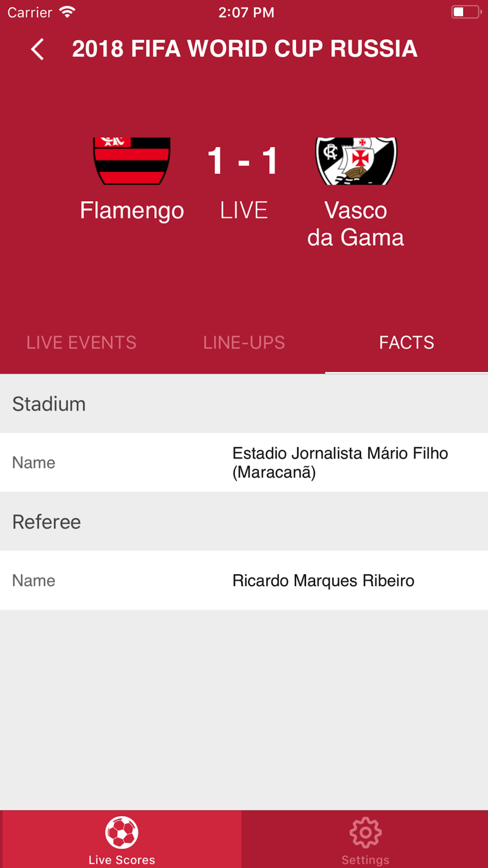Viewport: 488px width, 868px height.
Task: Tap the Wi-Fi status icon
Action: pos(67,12)
